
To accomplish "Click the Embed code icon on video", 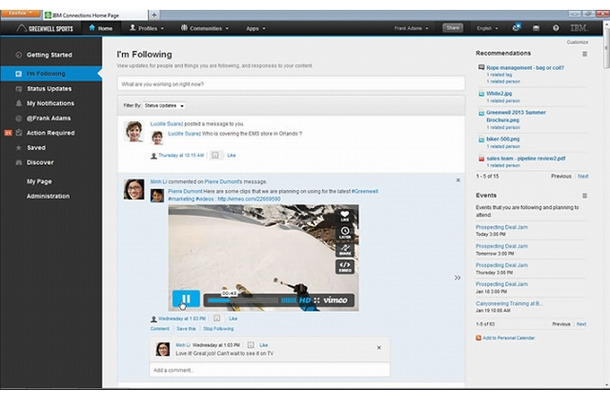I will pyautogui.click(x=345, y=267).
